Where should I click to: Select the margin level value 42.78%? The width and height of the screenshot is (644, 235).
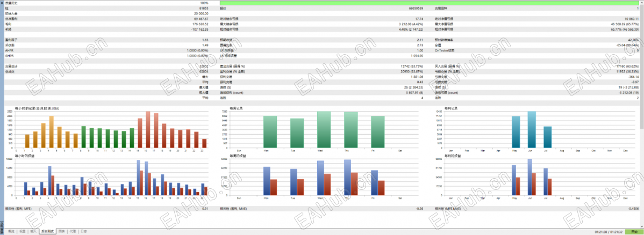(x=634, y=40)
